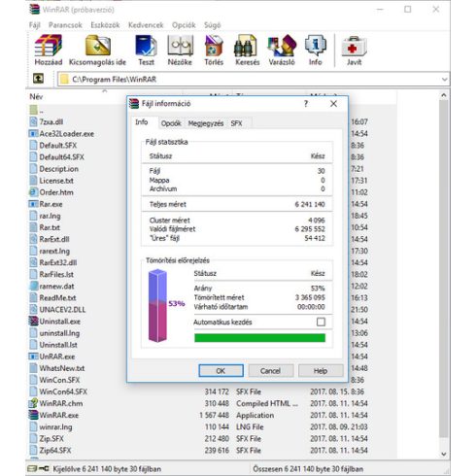
Task: Click the Törlés delete icon
Action: (x=214, y=46)
